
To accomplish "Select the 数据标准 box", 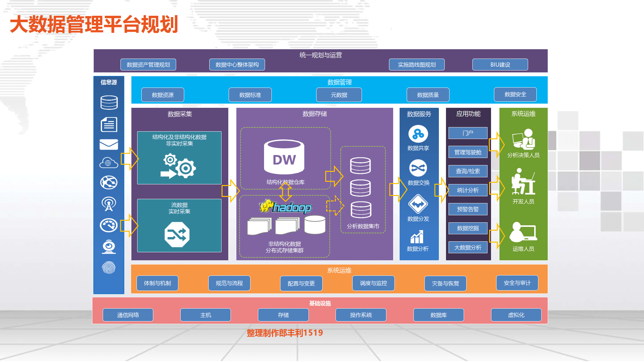I will click(x=250, y=95).
